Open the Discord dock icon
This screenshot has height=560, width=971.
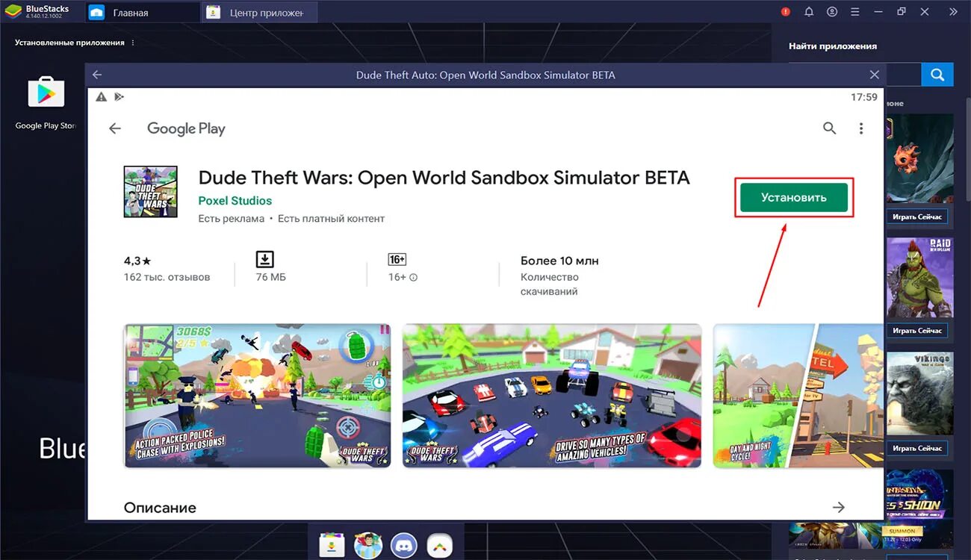click(403, 544)
